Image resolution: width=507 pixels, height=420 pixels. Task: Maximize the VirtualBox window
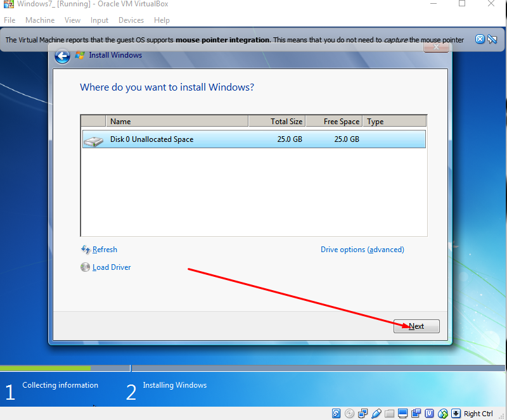click(462, 4)
